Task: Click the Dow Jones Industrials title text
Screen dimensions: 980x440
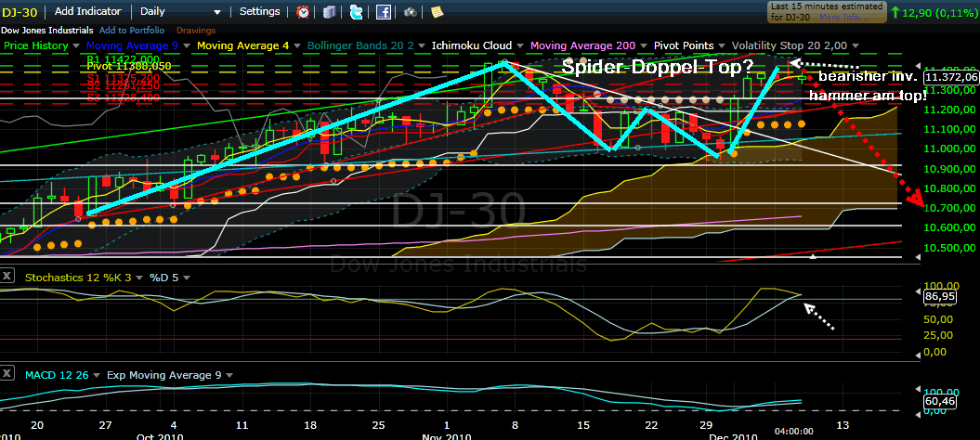Action: click(46, 30)
